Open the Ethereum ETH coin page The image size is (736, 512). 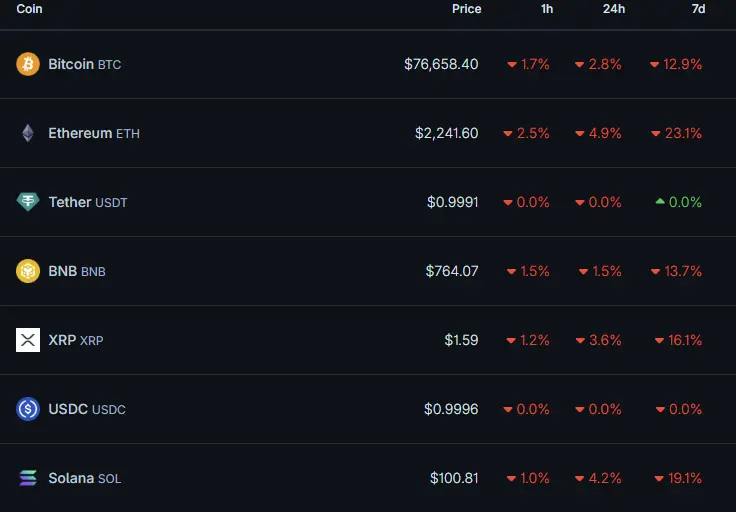pyautogui.click(x=93, y=133)
